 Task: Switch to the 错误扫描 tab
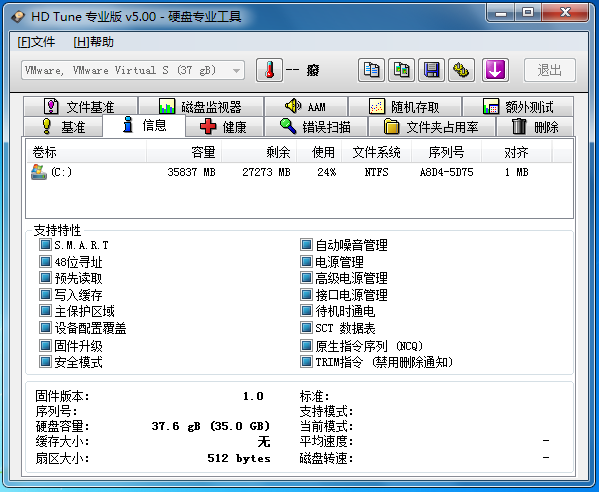(316, 126)
